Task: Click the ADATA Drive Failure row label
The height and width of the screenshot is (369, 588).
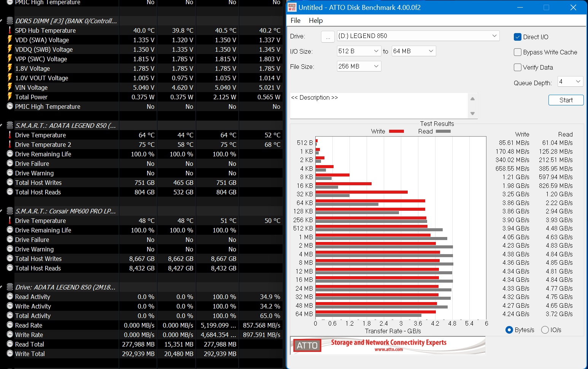Action: (32, 164)
